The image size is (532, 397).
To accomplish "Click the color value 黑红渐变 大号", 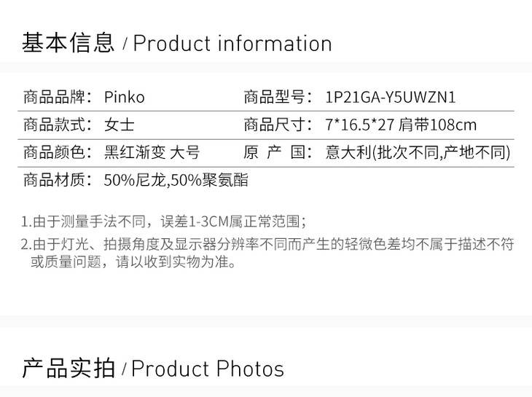I will click(x=152, y=153).
